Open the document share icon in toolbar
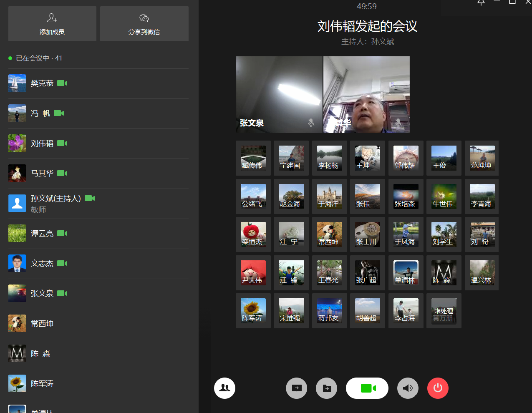The width and height of the screenshot is (532, 413). pyautogui.click(x=327, y=388)
